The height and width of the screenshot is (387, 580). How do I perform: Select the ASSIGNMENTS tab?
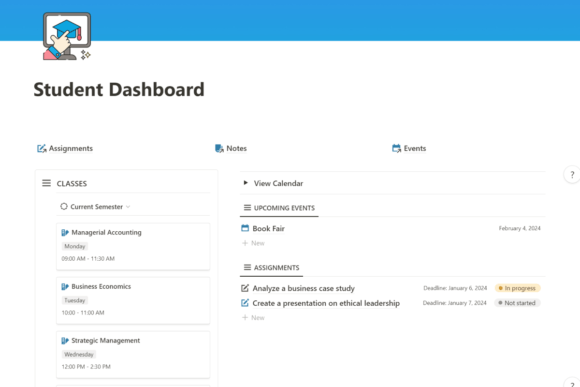coord(272,267)
